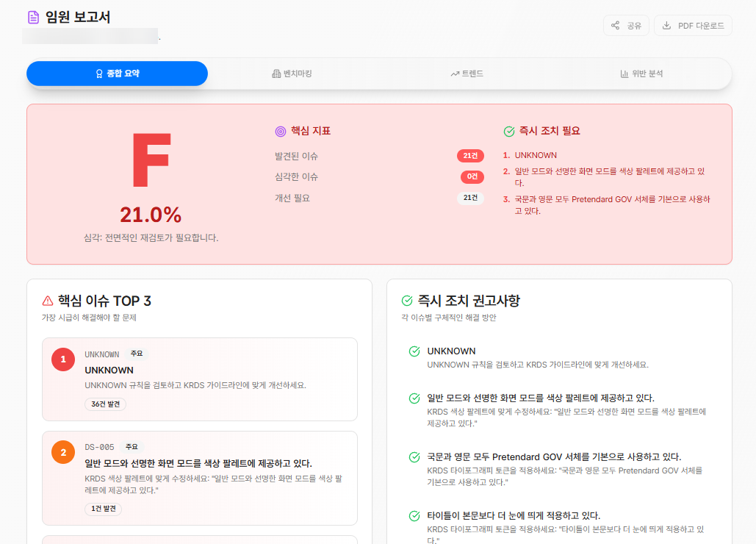The height and width of the screenshot is (544, 756).
Task: Switch to the 트렌드 tab
Action: click(467, 74)
